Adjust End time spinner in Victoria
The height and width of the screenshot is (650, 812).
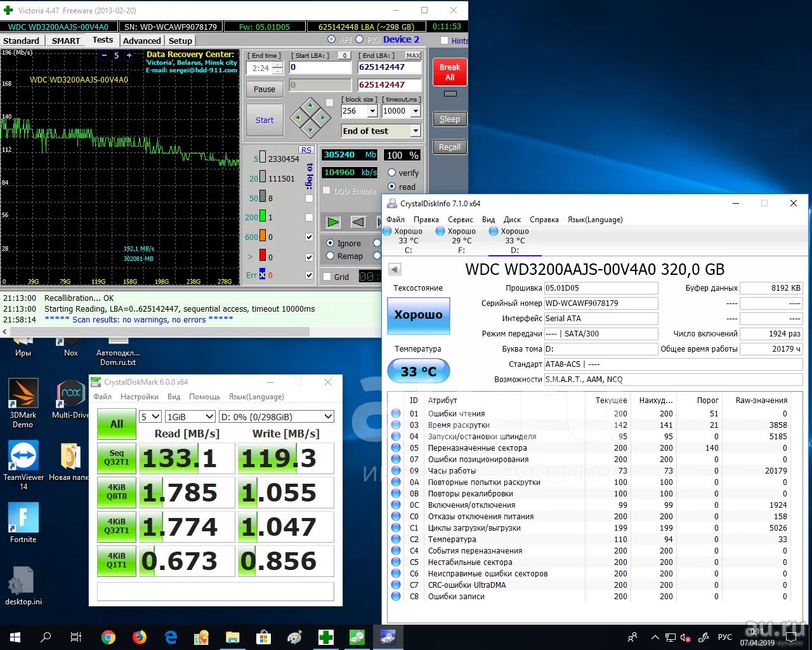pos(277,68)
